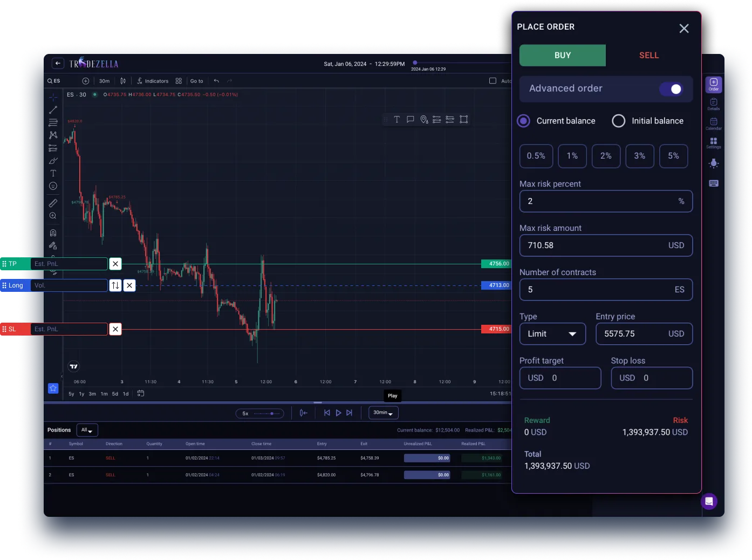This screenshot has height=560, width=752.
Task: Undo the last chart action
Action: [x=216, y=81]
